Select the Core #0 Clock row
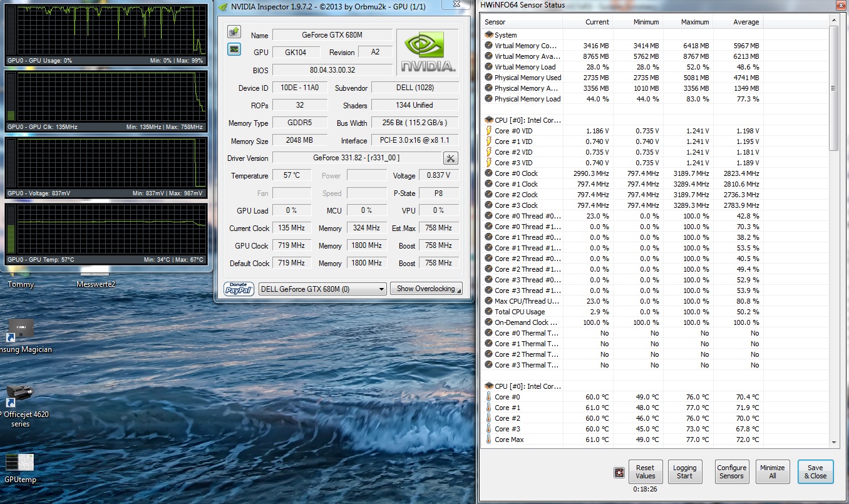 655,173
